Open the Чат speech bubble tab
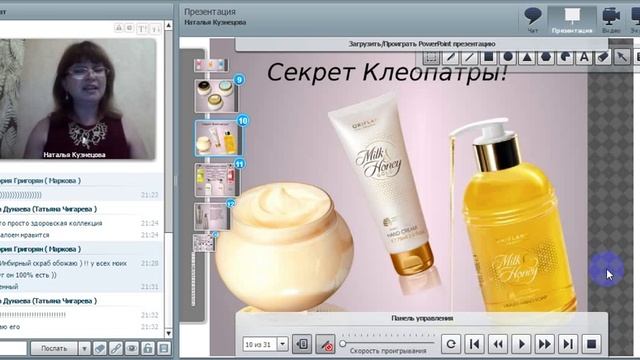The image size is (640, 360). coord(533,20)
